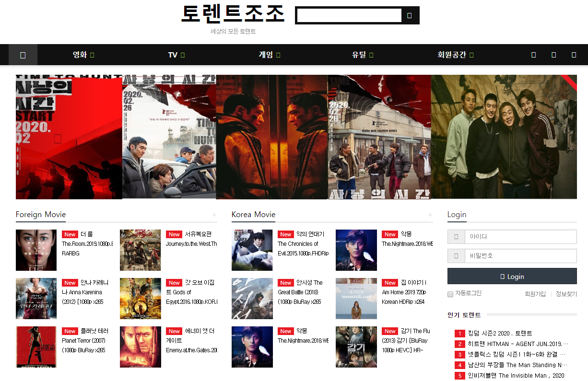588x381 pixels.
Task: Select the Korea Movie section heading
Action: [x=253, y=214]
